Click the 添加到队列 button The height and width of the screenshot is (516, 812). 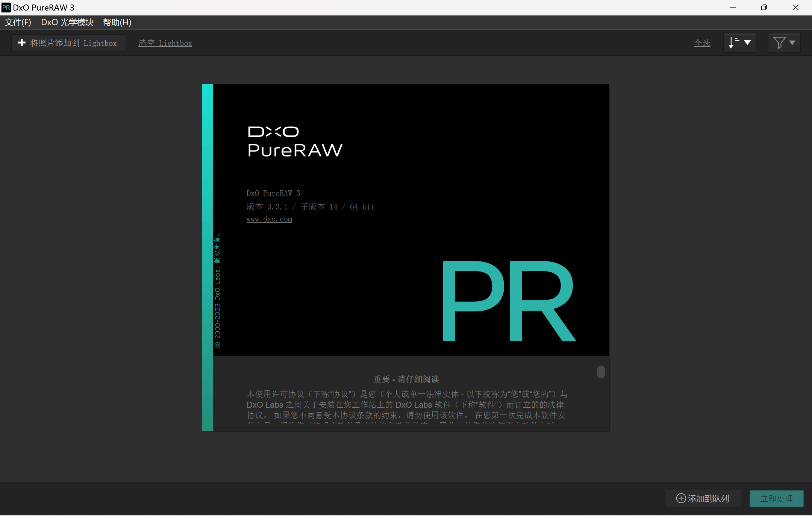(703, 498)
